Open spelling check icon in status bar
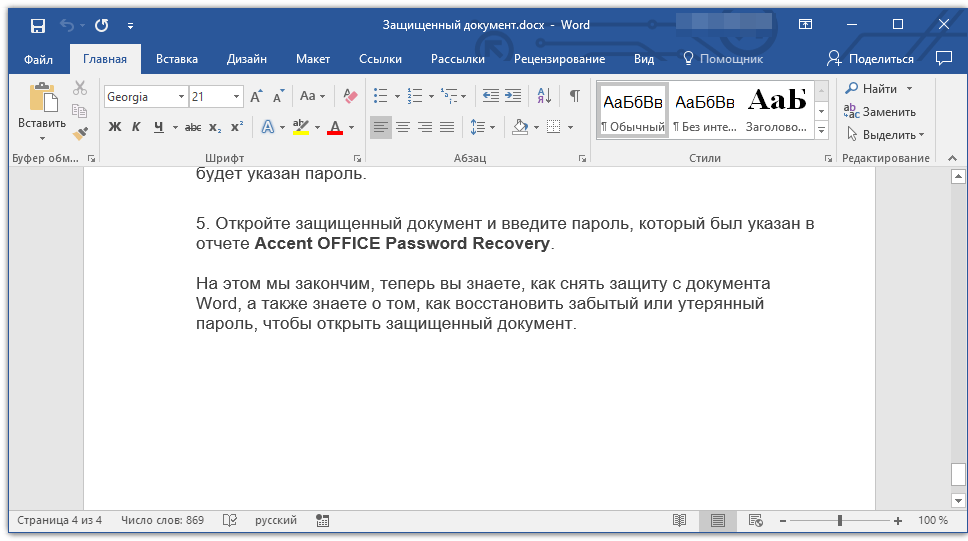Viewport: 968px width, 541px height. point(229,520)
